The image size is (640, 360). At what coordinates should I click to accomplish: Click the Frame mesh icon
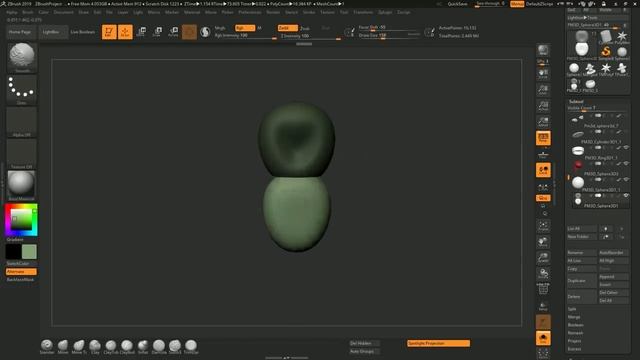543,225
